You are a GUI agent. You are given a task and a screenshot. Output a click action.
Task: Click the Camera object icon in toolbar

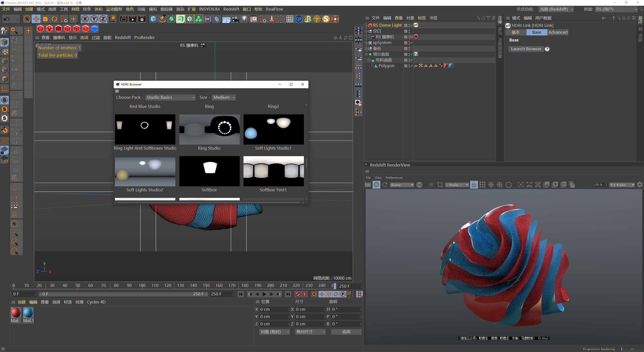pyautogui.click(x=235, y=19)
